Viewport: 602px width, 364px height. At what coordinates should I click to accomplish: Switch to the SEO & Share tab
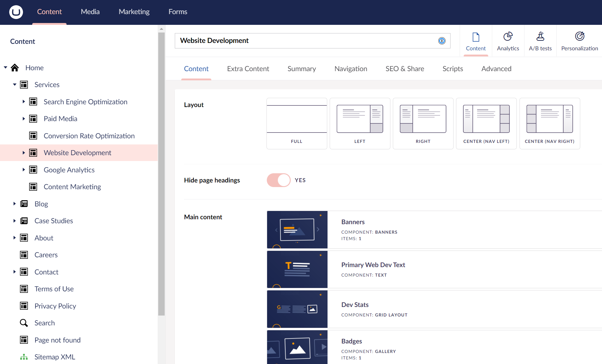(405, 69)
